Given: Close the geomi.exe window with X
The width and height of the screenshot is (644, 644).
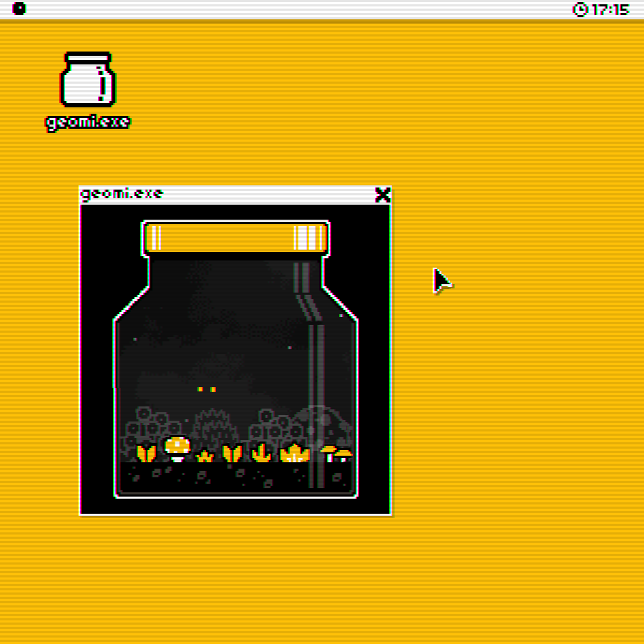Looking at the screenshot, I should 382,195.
